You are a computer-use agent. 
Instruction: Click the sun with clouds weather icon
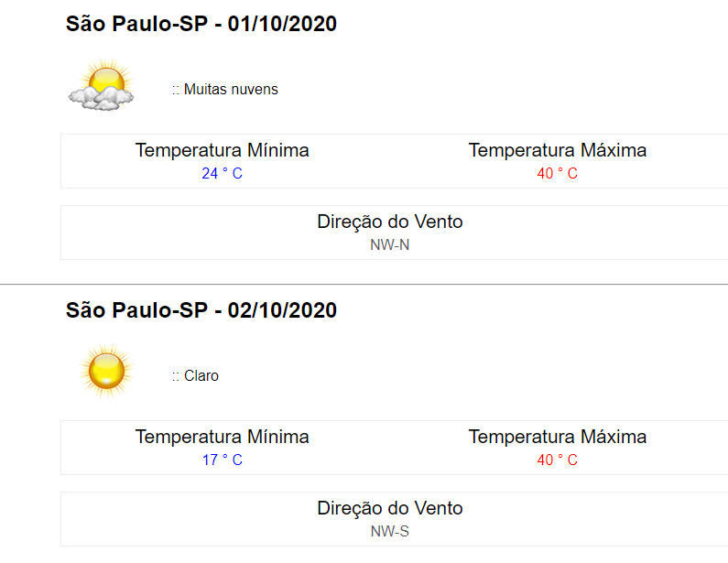coord(102,85)
